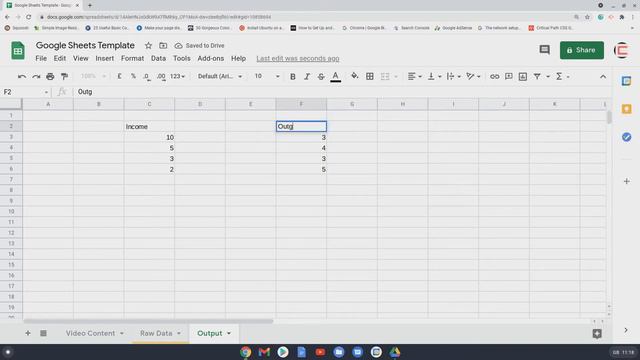Viewport: 640px width, 360px height.
Task: Click the formula bar containing Outg
Action: tap(342, 92)
